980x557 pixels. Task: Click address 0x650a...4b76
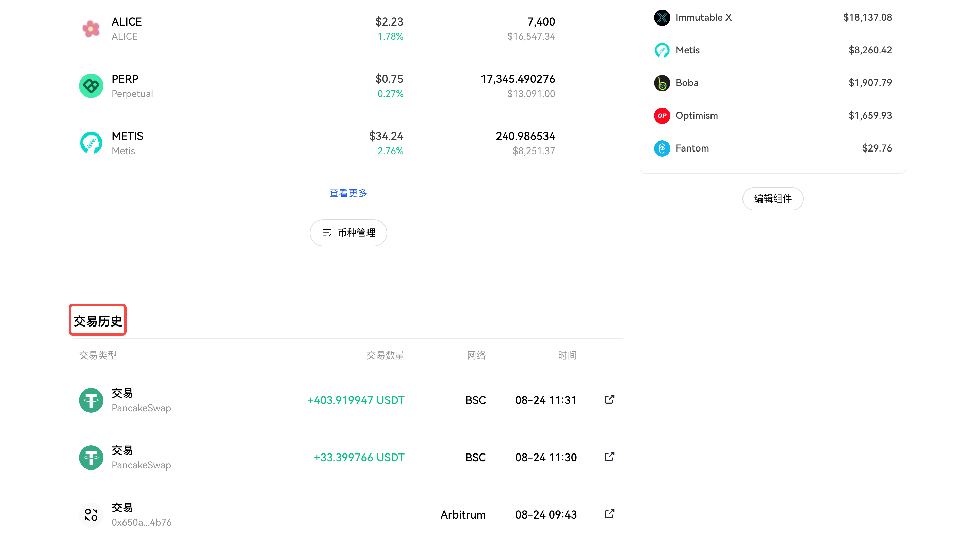pos(142,522)
